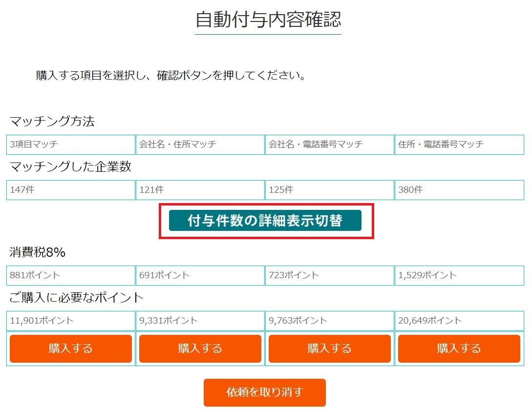Buy the 住所・電話番号マッチ option for 20,649ポイント
The height and width of the screenshot is (411, 532).
[x=459, y=349]
